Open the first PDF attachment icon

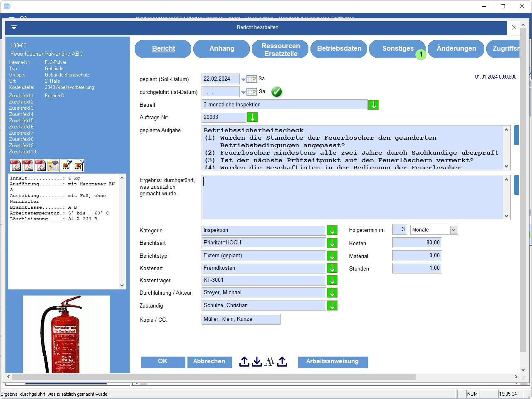pos(15,165)
